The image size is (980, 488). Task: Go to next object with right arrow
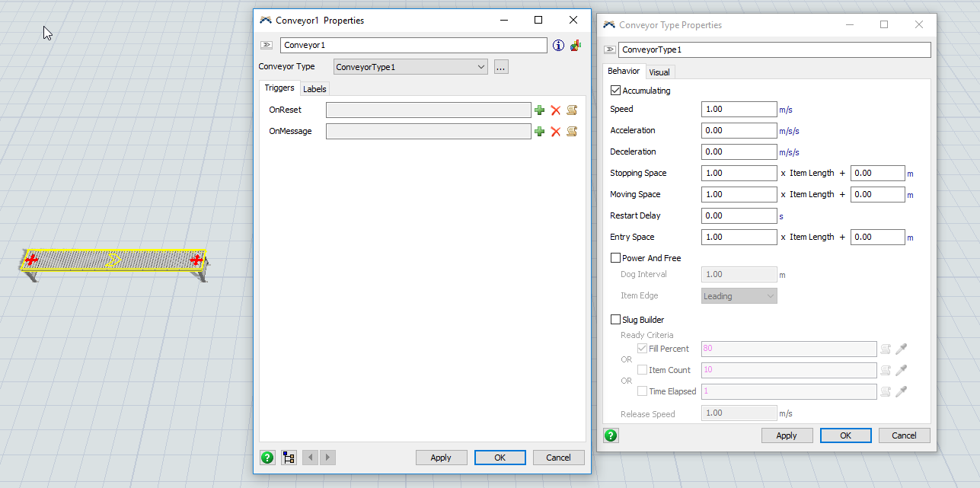[x=327, y=458]
